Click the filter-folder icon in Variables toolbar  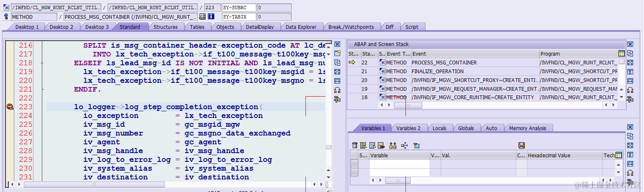(x=416, y=145)
